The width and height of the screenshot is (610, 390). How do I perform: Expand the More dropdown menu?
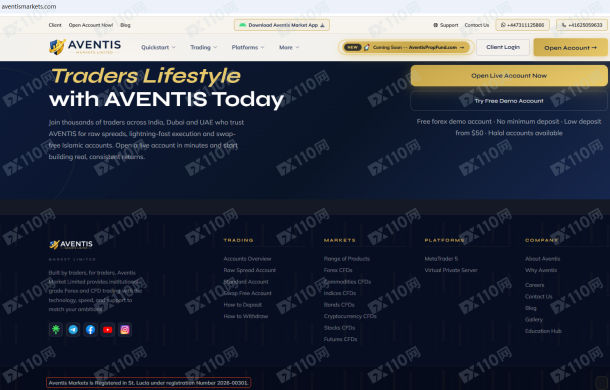pyautogui.click(x=289, y=47)
